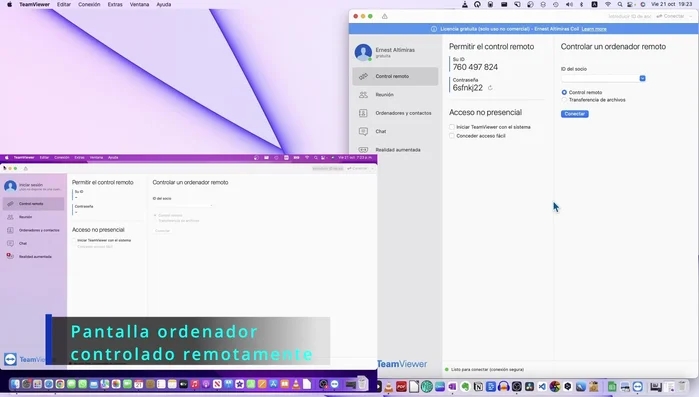Open Ordenadores y contactos in remote TeamViewer sidebar
This screenshot has height=397, width=699.
33,230
